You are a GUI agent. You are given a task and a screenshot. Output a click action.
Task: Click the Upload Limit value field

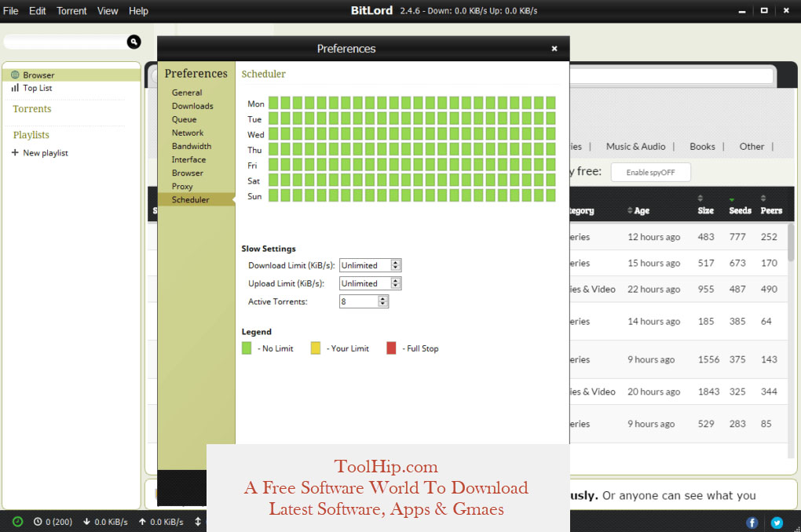[365, 283]
